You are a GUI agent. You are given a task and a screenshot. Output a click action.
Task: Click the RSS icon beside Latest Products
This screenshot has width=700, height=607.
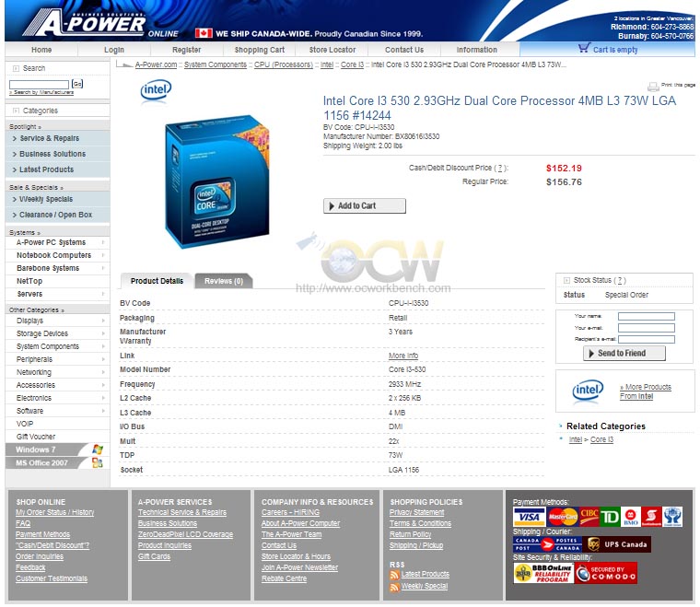coord(394,575)
